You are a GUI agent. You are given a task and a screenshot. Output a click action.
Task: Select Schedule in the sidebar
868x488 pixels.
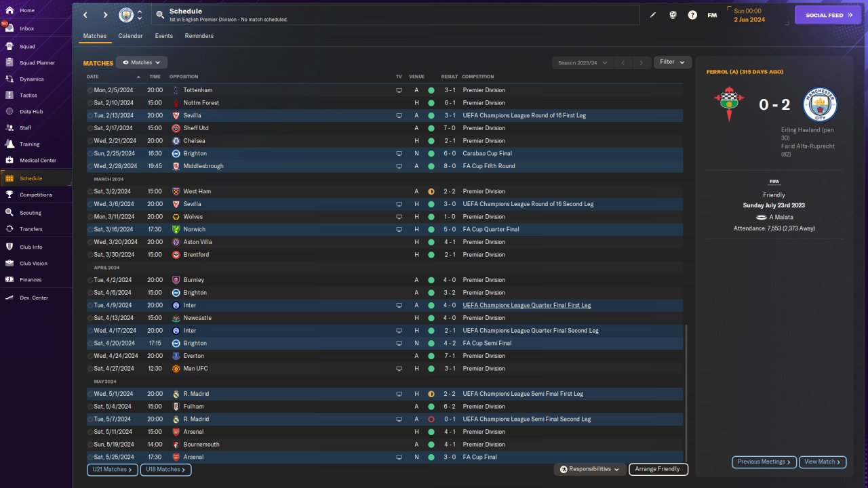pos(35,178)
